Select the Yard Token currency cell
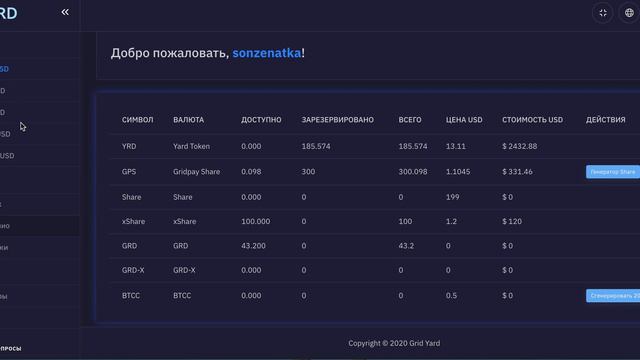 pos(191,146)
